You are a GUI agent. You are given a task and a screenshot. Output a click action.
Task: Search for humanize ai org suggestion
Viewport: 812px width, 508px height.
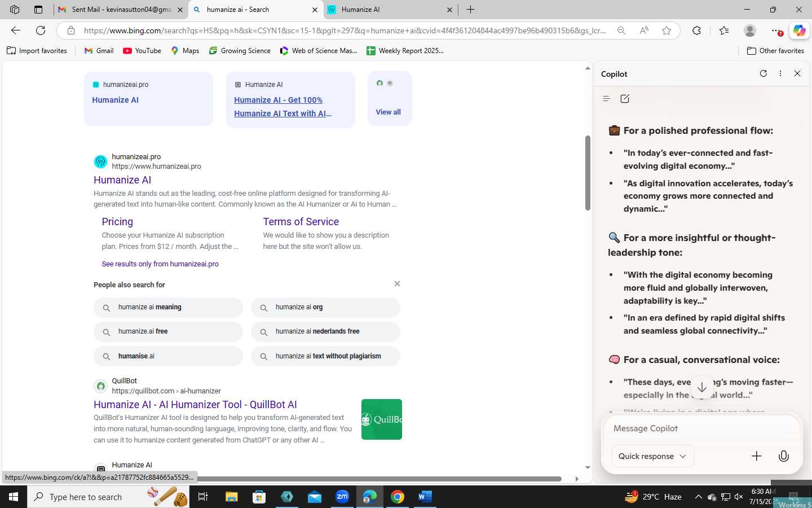click(325, 308)
